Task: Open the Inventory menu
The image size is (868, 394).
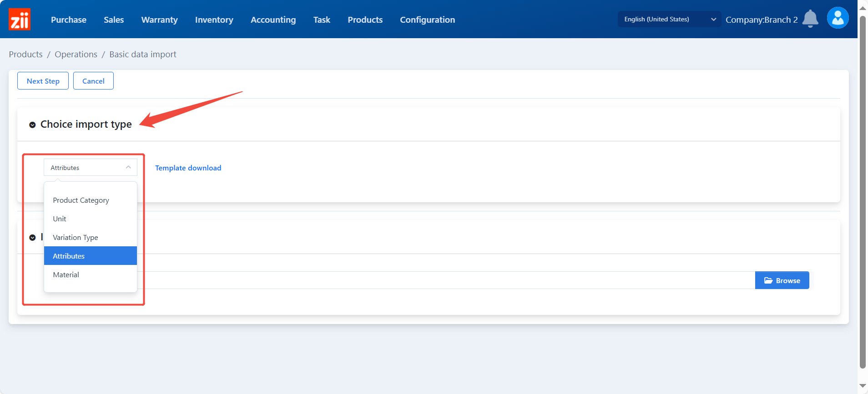Action: tap(214, 20)
